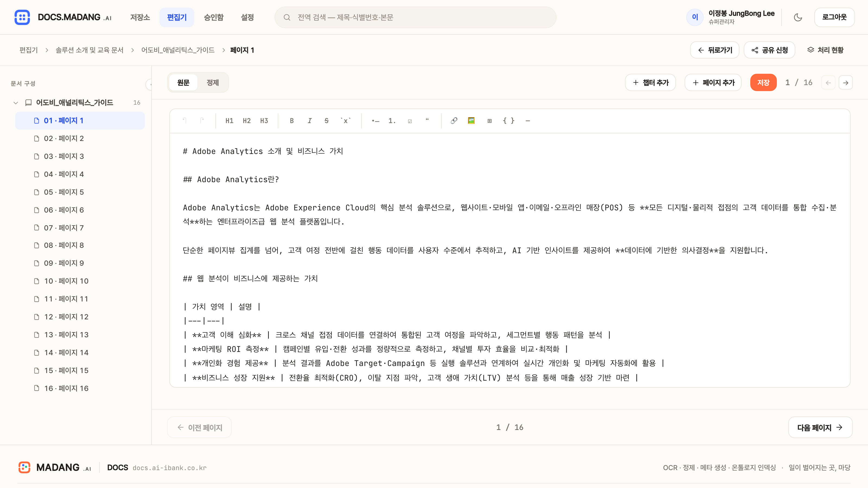Click the 로그아웃 button
868x488 pixels.
[x=834, y=17]
